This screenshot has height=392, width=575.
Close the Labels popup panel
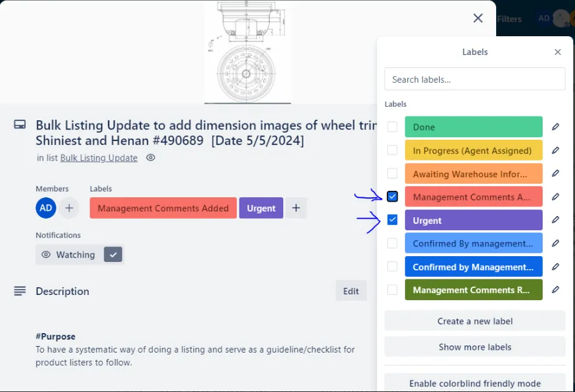558,52
